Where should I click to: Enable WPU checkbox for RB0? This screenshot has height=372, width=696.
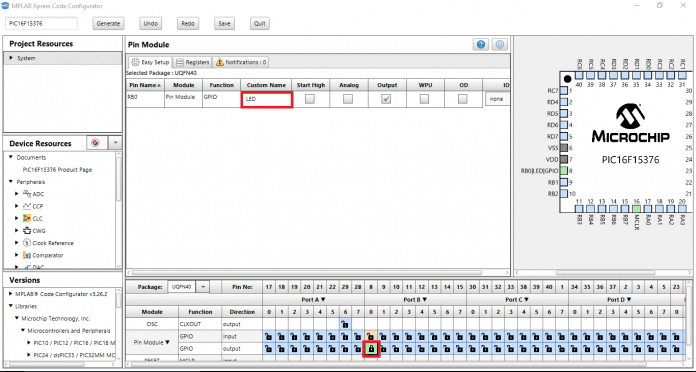[424, 99]
